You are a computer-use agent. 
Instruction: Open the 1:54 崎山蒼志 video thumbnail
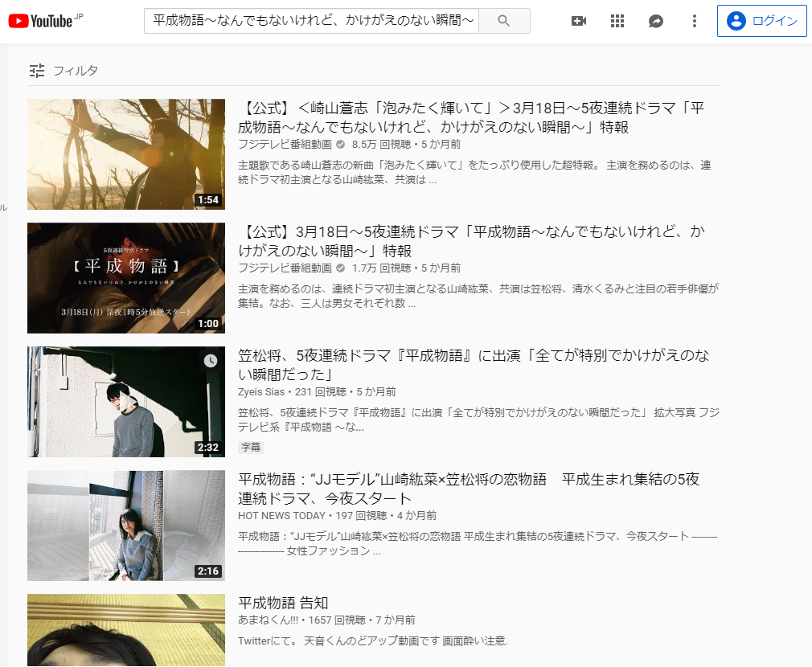126,154
